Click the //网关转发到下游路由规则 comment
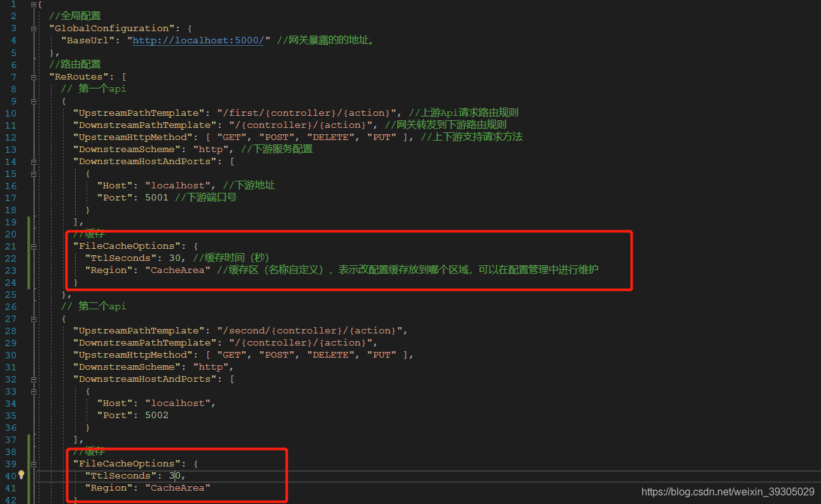 point(446,125)
